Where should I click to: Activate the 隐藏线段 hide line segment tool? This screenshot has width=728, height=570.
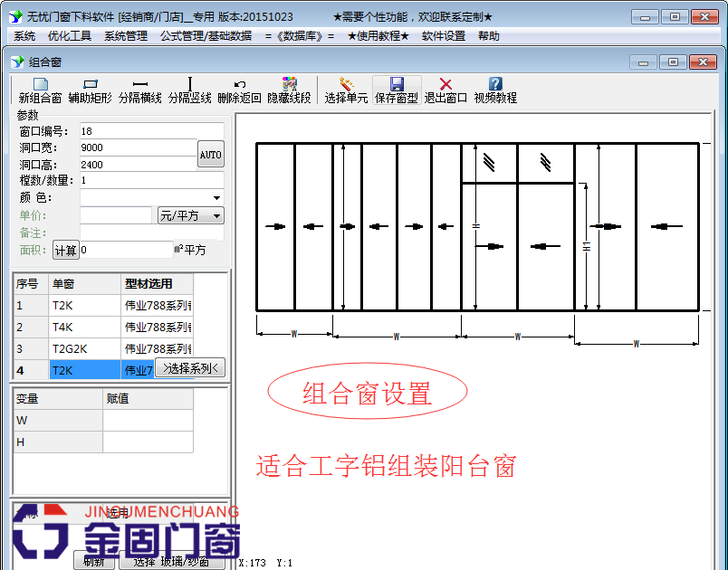click(x=288, y=89)
